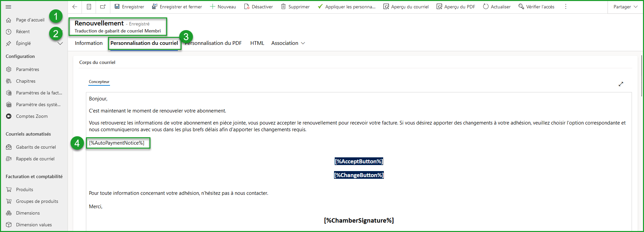Click the hamburger menu icon in sidebar
Viewport: 644px width, 232px height.
pyautogui.click(x=9, y=7)
